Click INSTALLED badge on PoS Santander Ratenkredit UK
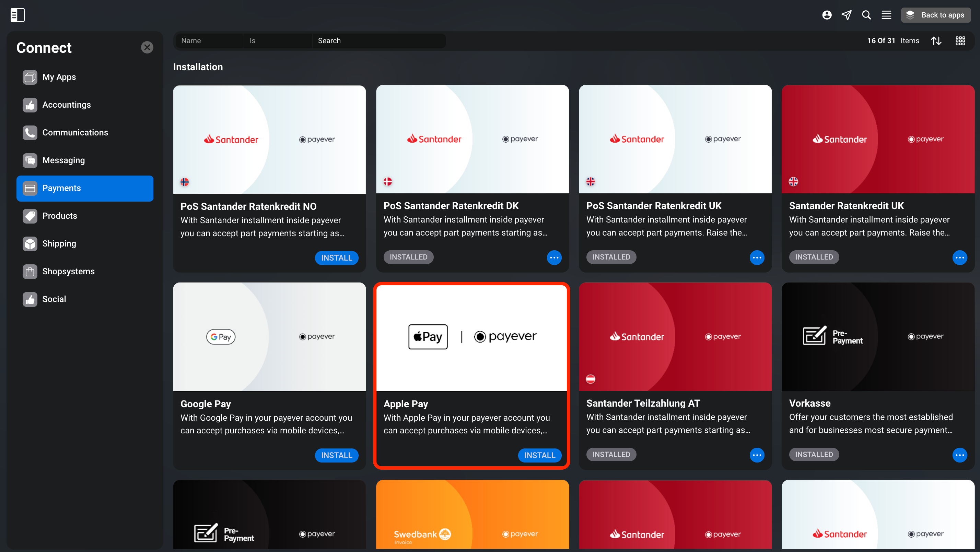This screenshot has height=552, width=980. (611, 257)
